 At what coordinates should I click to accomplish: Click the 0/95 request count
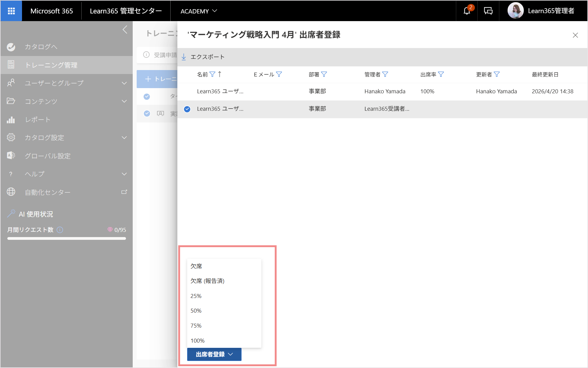pos(120,230)
